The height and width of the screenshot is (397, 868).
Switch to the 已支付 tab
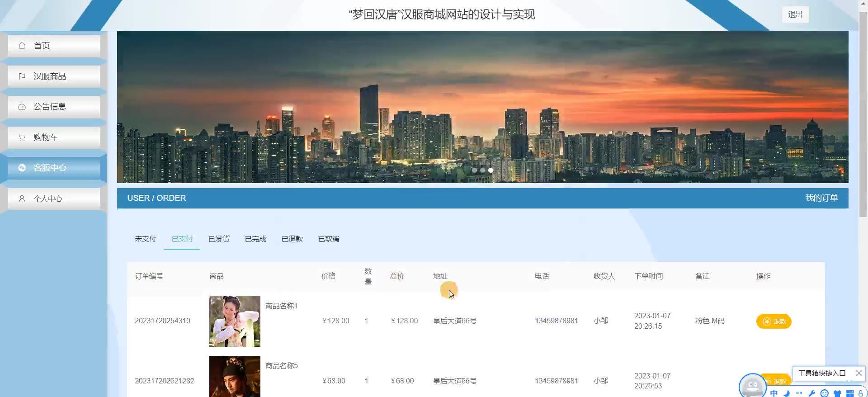pyautogui.click(x=182, y=239)
